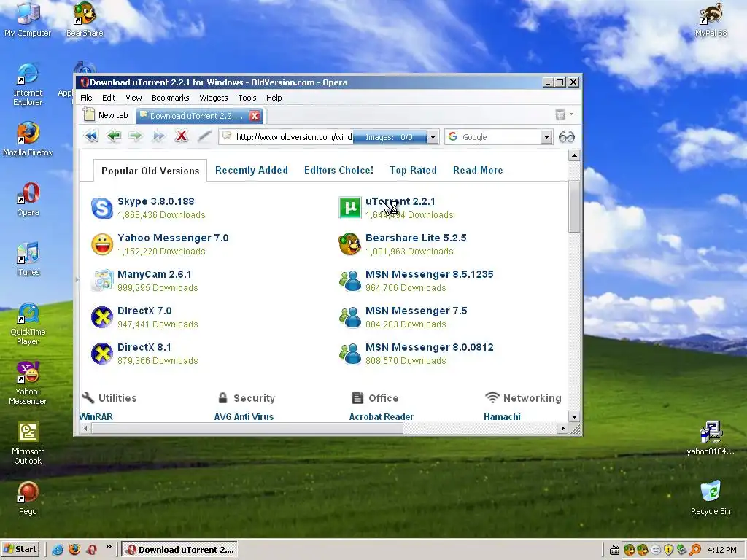
Task: Click the wand/pen toolbar icon
Action: tap(204, 136)
